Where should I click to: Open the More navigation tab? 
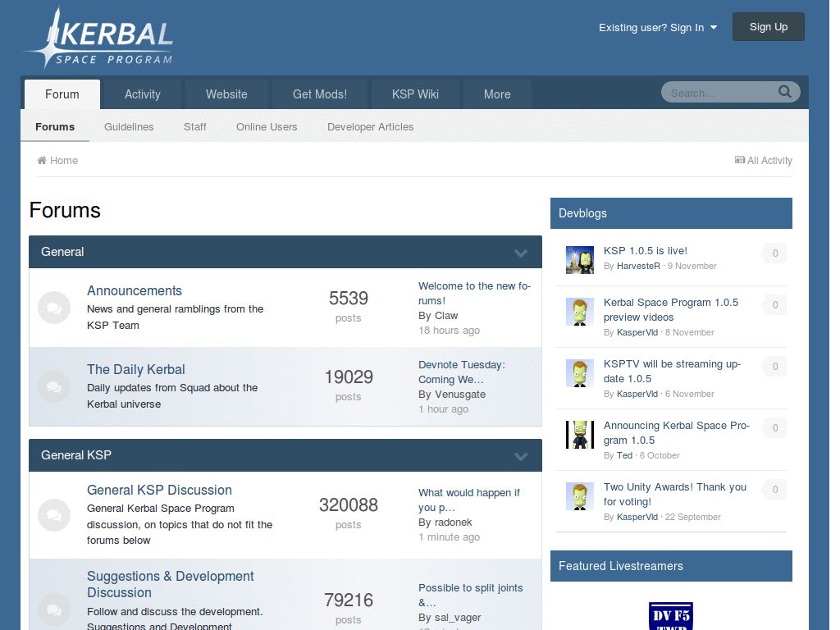(x=497, y=94)
